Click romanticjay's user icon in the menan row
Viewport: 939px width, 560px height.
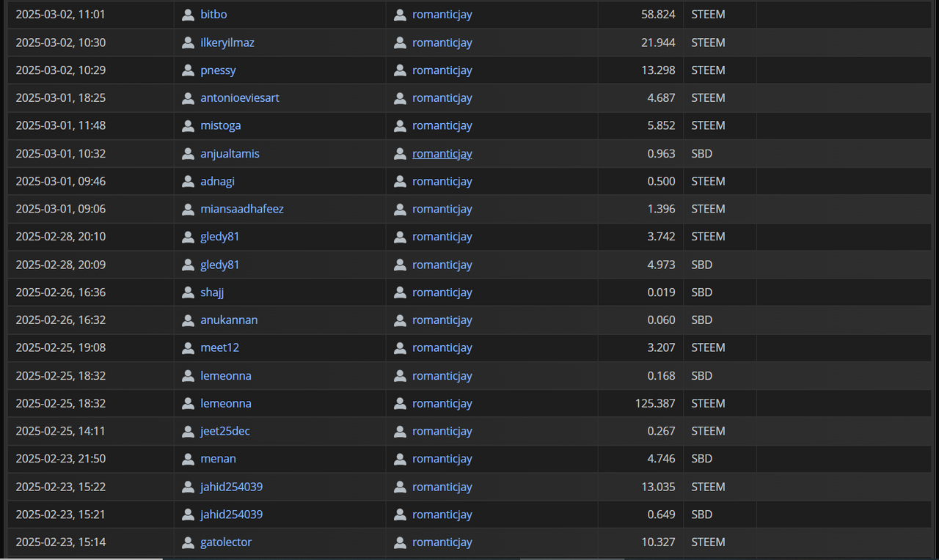(400, 459)
